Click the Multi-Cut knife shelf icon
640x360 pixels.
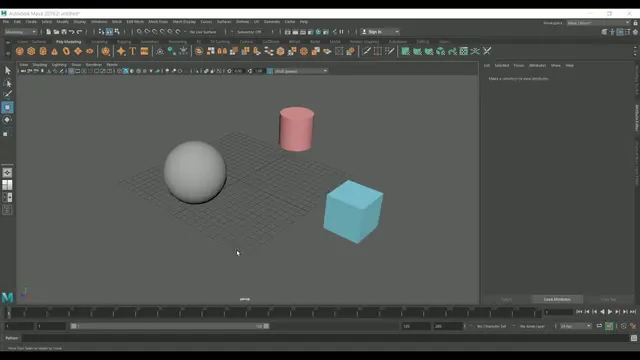click(367, 51)
